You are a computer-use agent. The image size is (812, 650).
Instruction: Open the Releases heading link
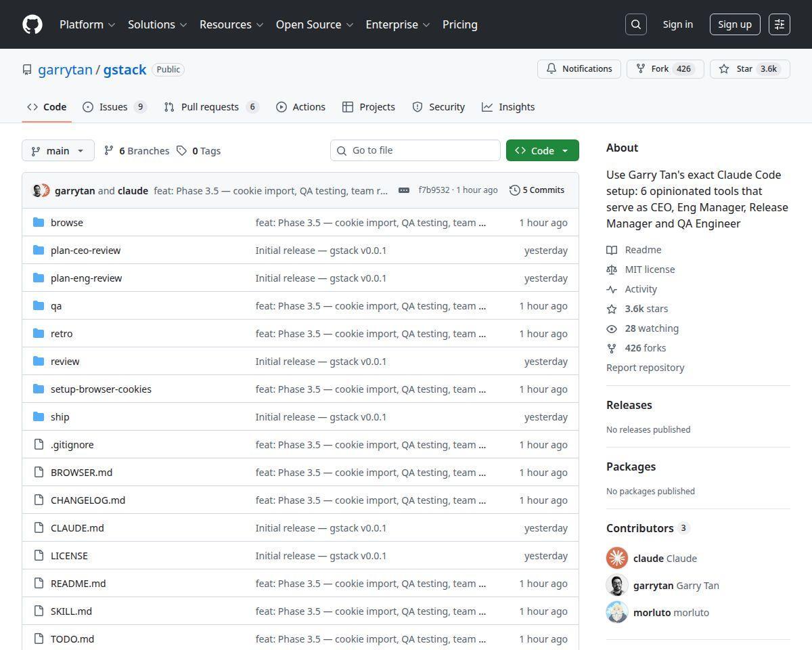629,405
